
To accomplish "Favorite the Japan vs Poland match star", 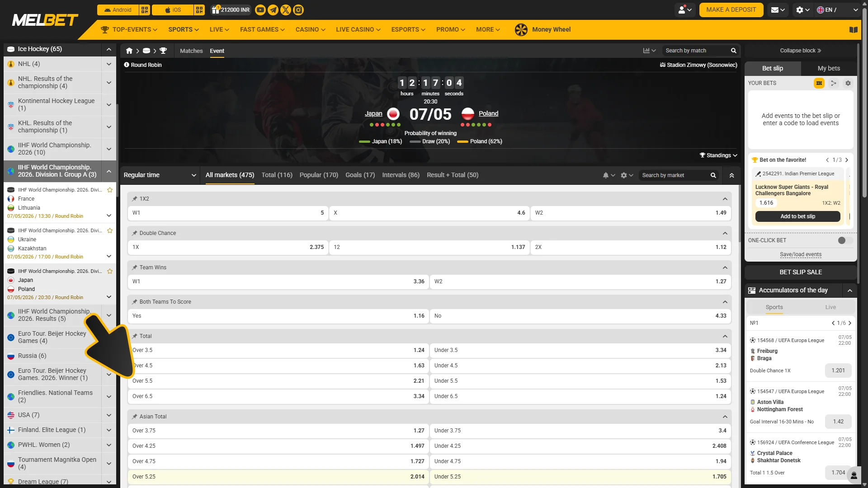I will [x=110, y=271].
